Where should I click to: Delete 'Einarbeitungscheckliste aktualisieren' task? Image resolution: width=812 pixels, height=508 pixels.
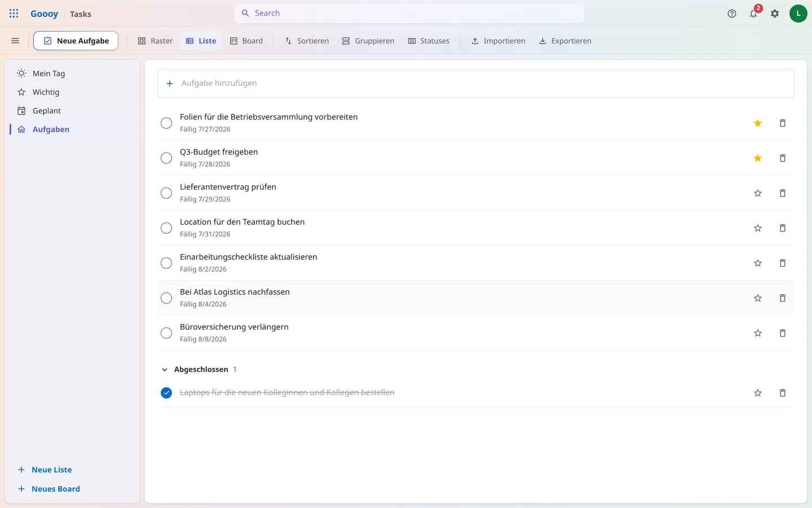pyautogui.click(x=783, y=263)
